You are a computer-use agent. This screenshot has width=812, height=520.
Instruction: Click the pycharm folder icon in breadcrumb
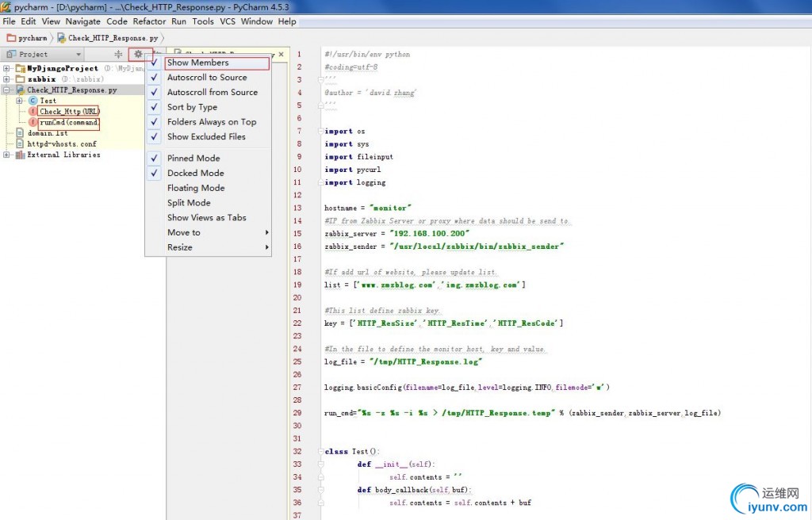11,38
